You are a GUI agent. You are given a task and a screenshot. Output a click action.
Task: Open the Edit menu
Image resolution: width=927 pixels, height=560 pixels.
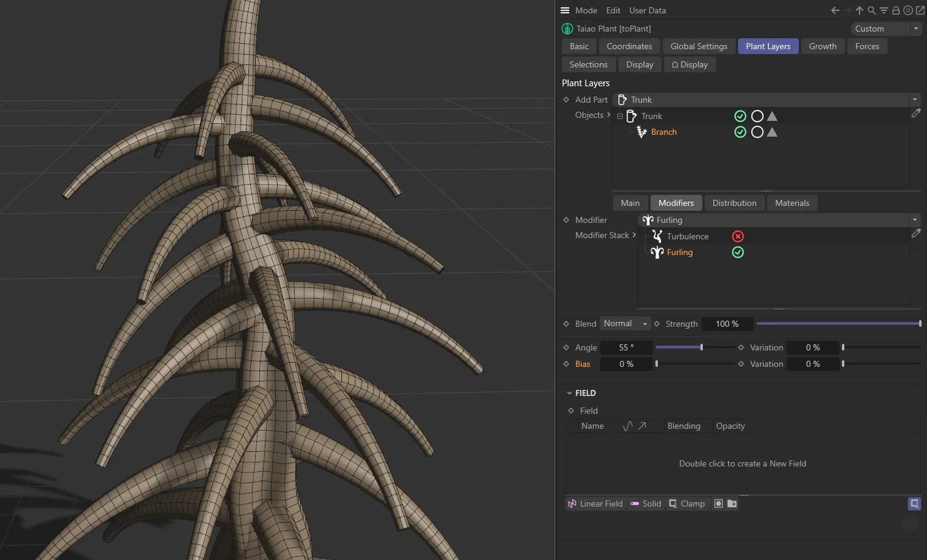[x=613, y=10]
